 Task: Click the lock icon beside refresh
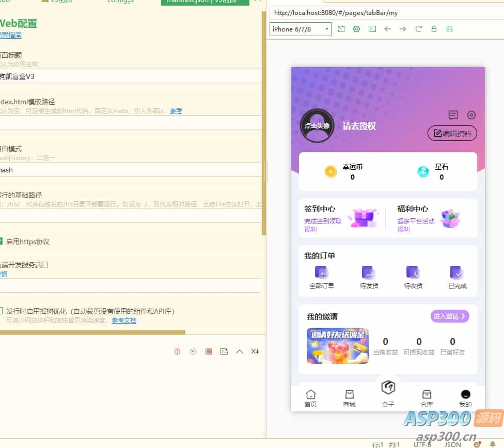(434, 29)
